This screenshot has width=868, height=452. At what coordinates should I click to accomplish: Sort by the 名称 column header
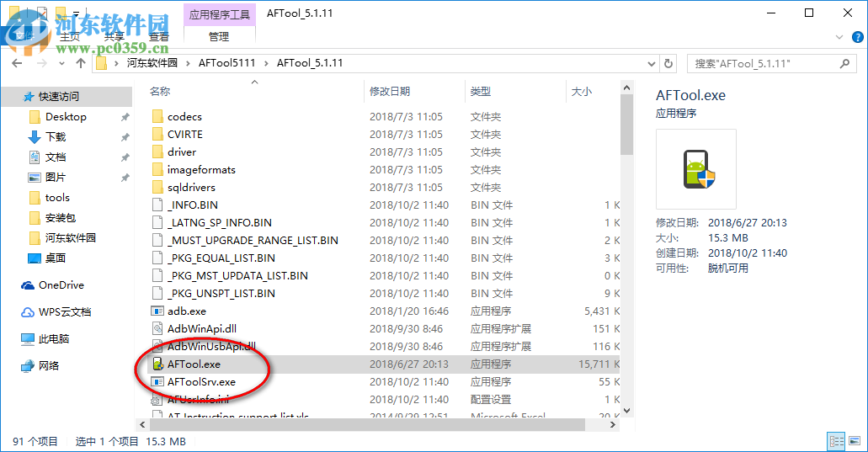160,91
